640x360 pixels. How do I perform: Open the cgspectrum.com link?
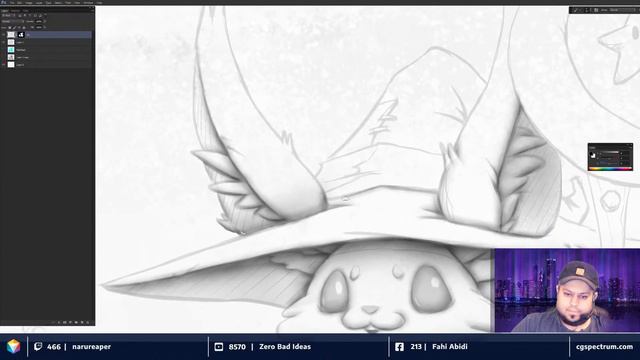[604, 347]
